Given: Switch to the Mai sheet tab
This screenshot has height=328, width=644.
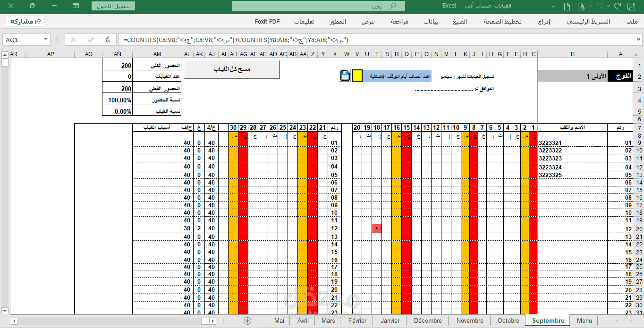Looking at the screenshot, I should click(279, 320).
